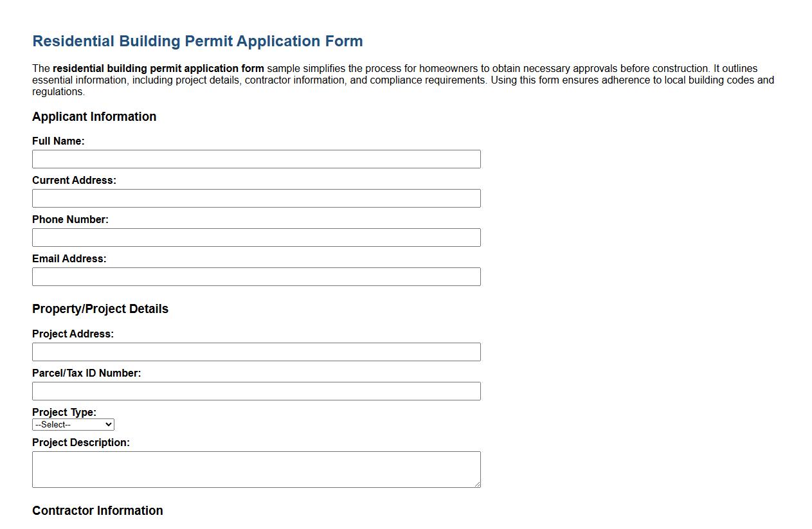Click the Applicant Information section heading
Image resolution: width=812 pixels, height=529 pixels.
click(94, 117)
